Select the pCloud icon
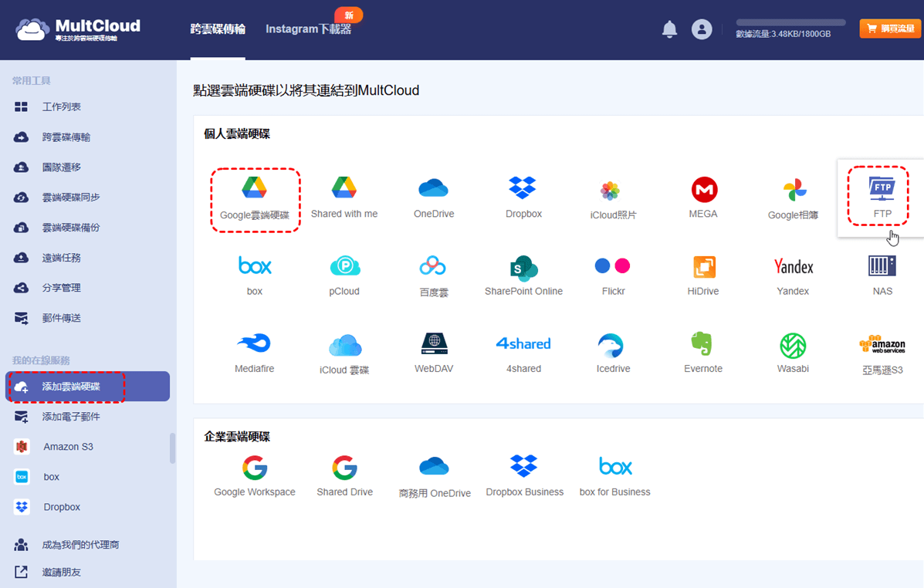This screenshot has height=588, width=924. coord(344,265)
